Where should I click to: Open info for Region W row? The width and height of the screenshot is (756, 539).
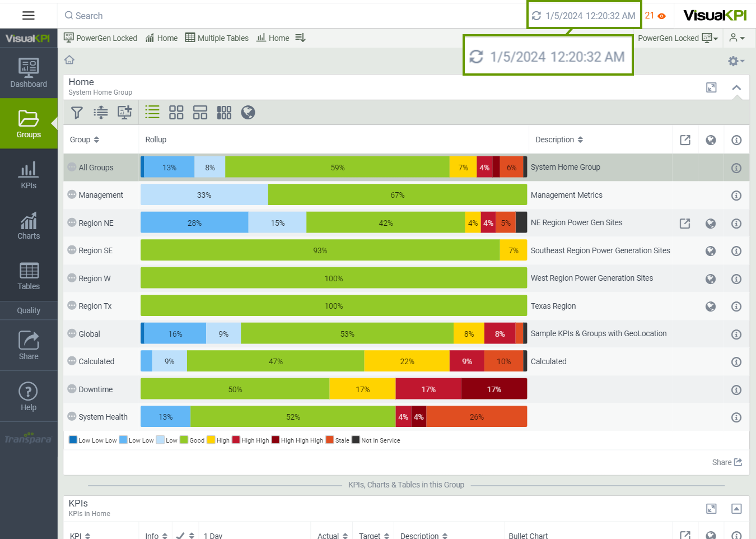(x=736, y=279)
